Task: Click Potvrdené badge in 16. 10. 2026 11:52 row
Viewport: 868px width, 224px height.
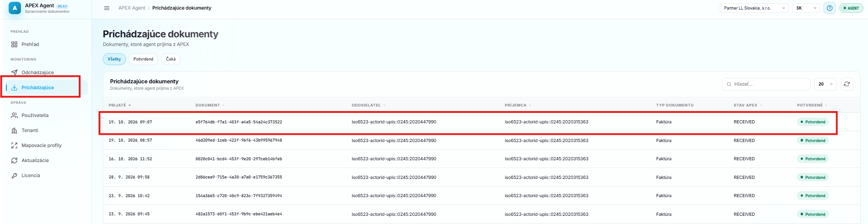Action: pos(812,159)
